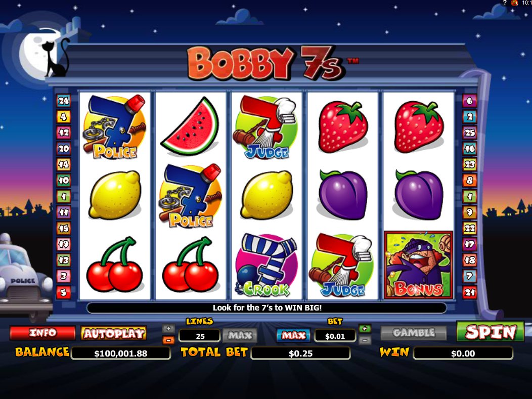532x399 pixels.
Task: Increase lines with the plus stepper
Action: (x=168, y=328)
